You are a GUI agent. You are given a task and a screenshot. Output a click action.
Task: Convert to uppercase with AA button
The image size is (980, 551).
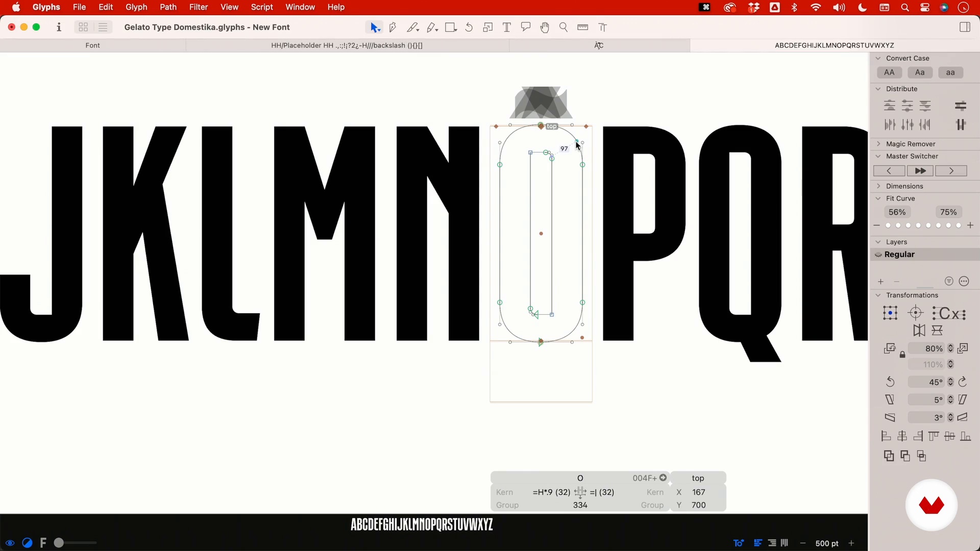[x=889, y=73]
